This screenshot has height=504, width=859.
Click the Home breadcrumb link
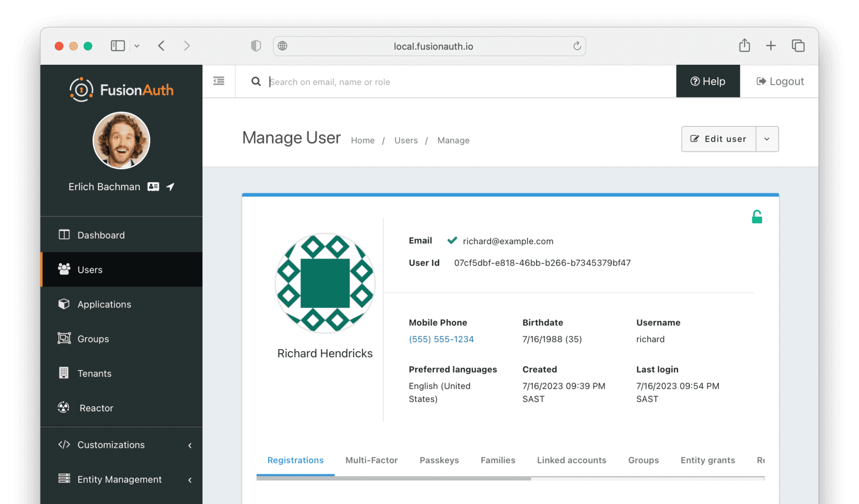coord(363,140)
